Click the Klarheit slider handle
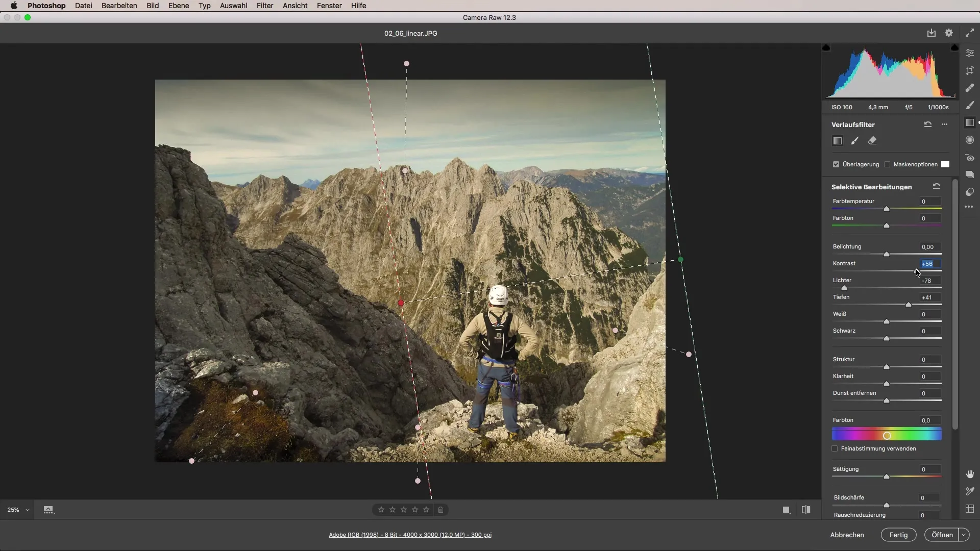The width and height of the screenshot is (980, 551). pyautogui.click(x=887, y=384)
